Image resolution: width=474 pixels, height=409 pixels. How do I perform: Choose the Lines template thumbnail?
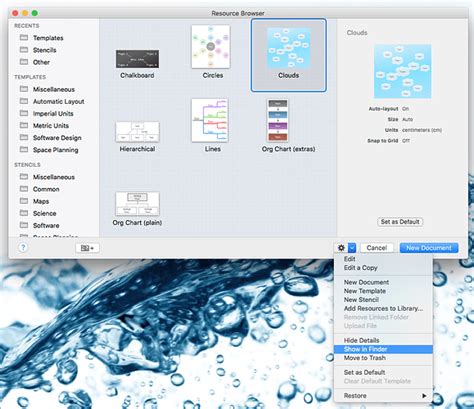click(x=210, y=120)
